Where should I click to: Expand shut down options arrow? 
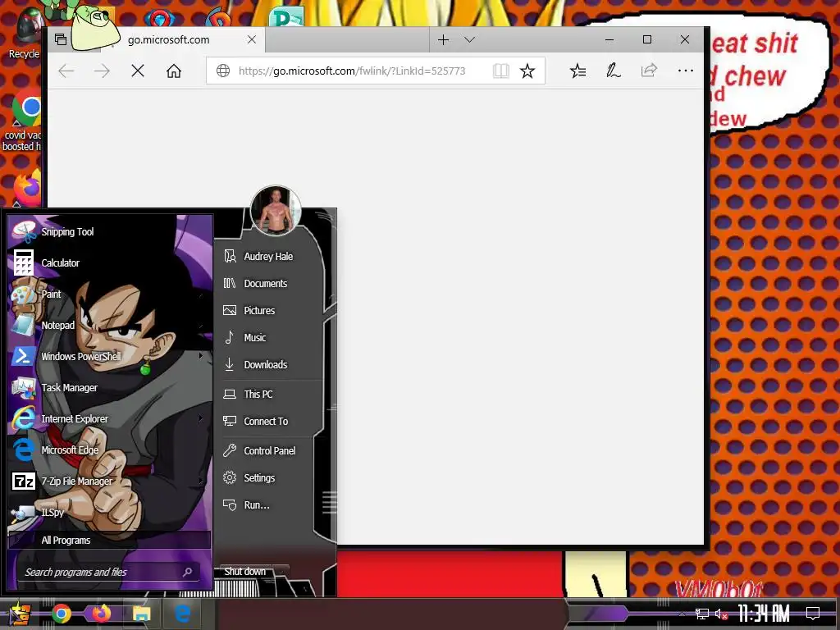pos(282,572)
